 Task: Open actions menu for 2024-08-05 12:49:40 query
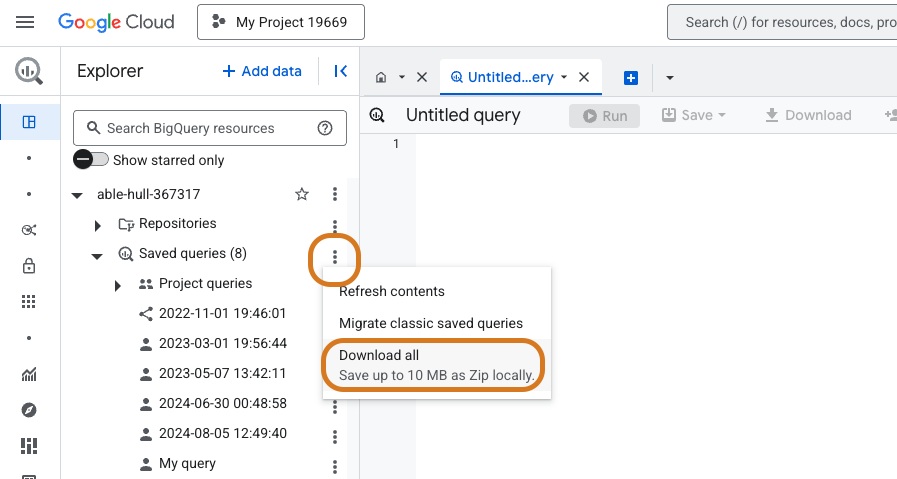pyautogui.click(x=335, y=437)
